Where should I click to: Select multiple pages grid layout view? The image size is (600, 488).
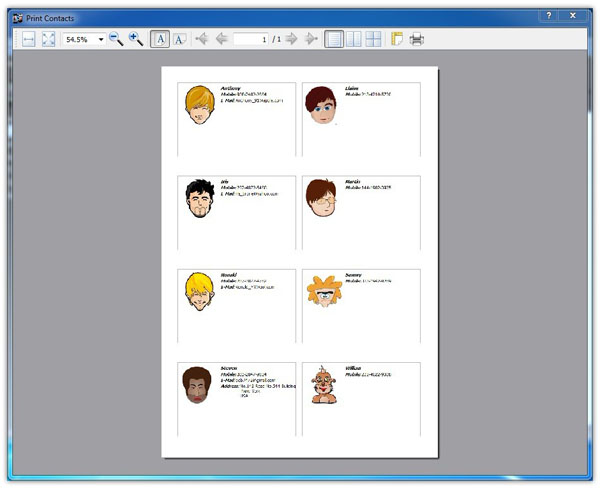click(x=372, y=39)
